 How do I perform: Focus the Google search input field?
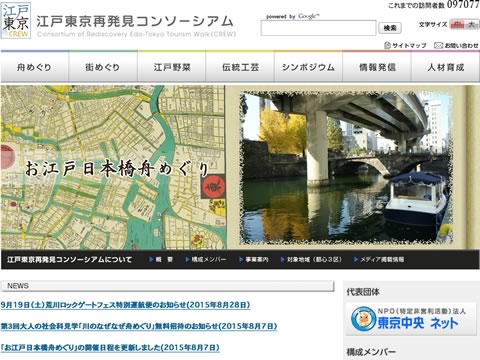[318, 28]
